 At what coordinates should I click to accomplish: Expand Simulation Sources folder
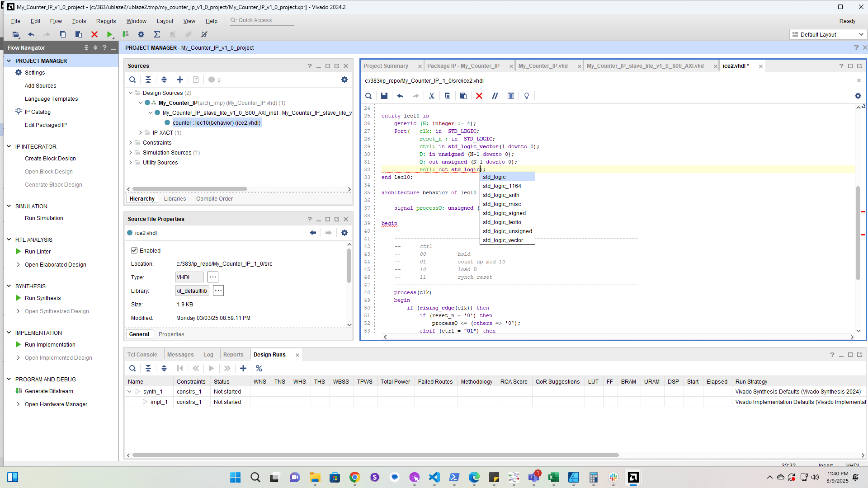coord(131,152)
